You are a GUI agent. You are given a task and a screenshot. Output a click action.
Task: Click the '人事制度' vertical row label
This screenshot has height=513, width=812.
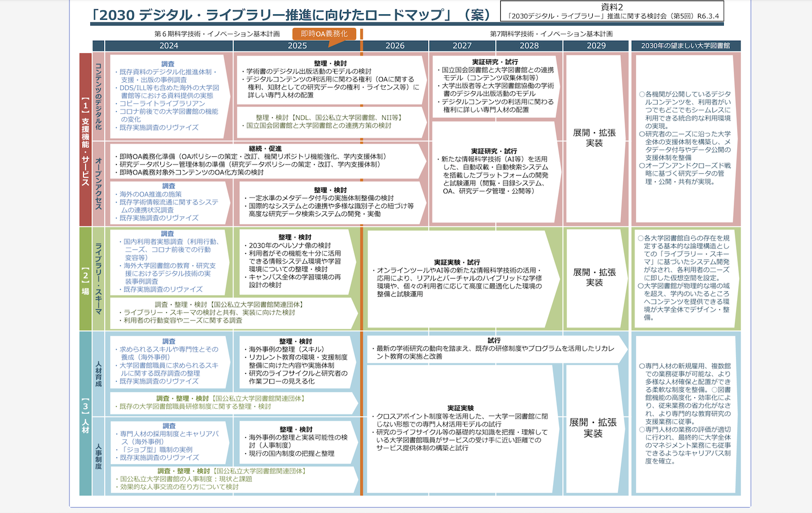tap(99, 457)
